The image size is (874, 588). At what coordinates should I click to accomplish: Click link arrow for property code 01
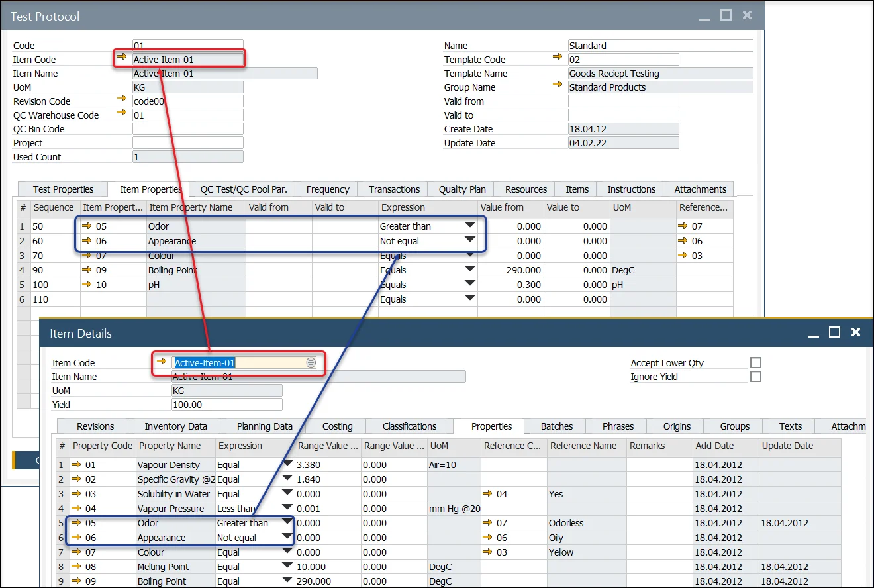pyautogui.click(x=77, y=465)
